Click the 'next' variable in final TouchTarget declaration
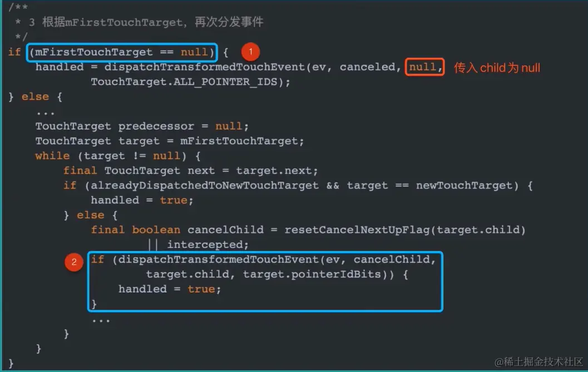This screenshot has width=588, height=372. pos(201,171)
